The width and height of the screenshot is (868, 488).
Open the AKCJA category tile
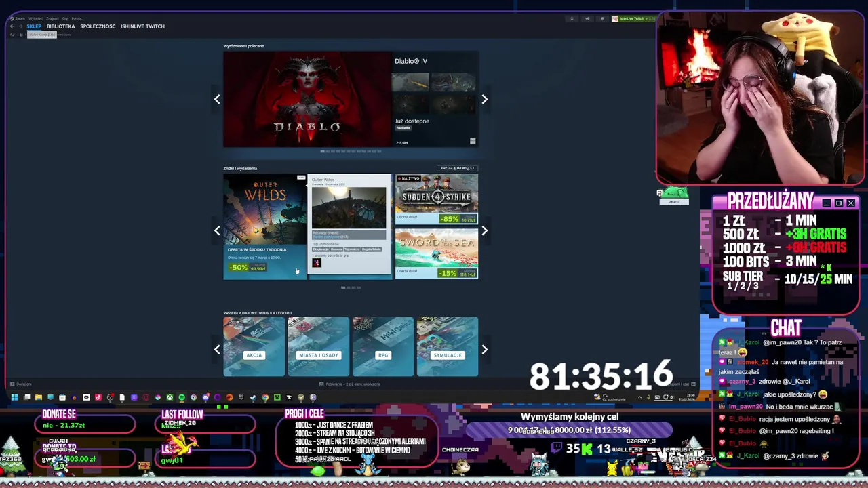point(254,346)
